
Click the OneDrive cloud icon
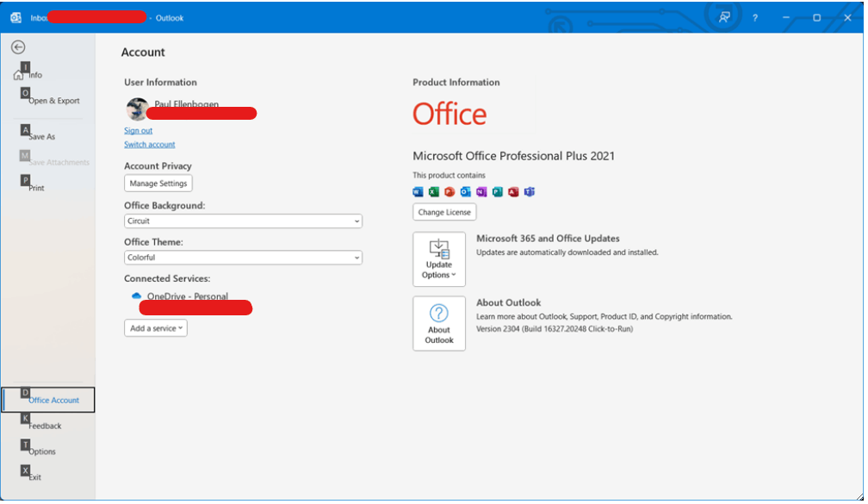(136, 296)
